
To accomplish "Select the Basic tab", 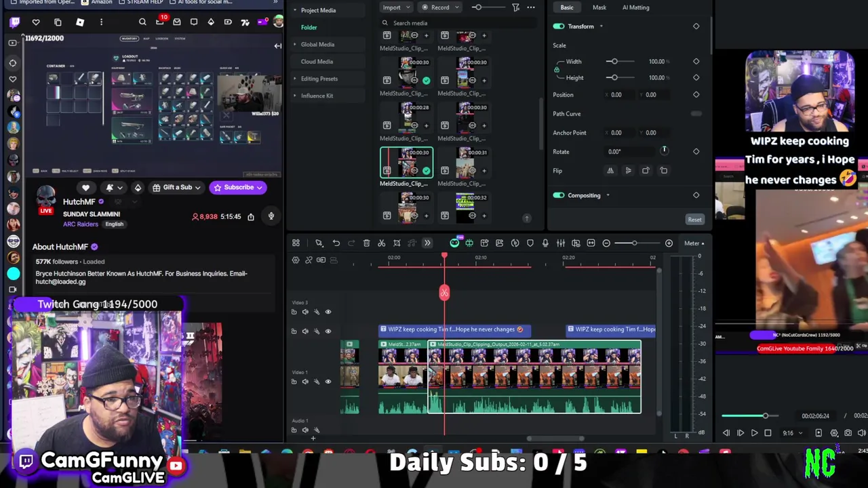I will [567, 7].
